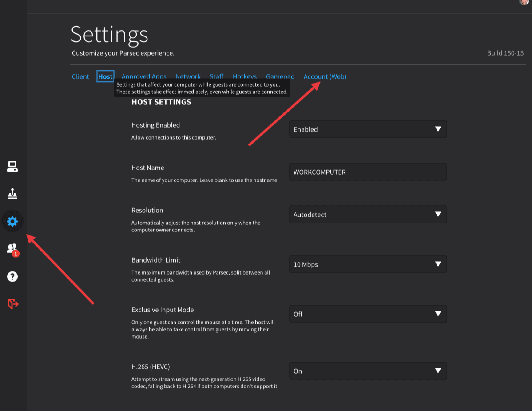Select the Host tab
This screenshot has height=411, width=532.
coord(105,76)
